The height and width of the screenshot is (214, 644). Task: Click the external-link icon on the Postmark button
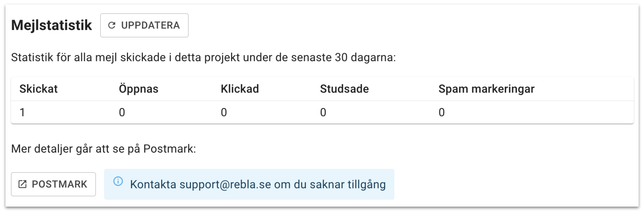tap(22, 184)
